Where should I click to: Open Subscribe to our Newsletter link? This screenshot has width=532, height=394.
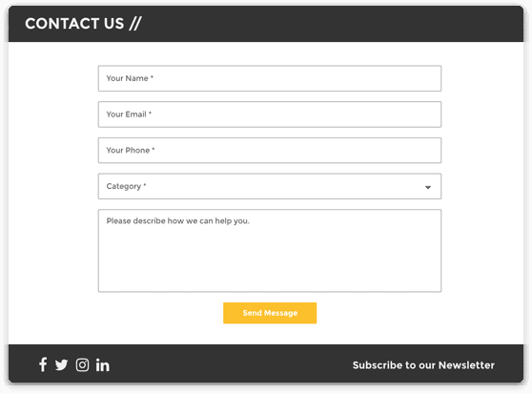(423, 365)
